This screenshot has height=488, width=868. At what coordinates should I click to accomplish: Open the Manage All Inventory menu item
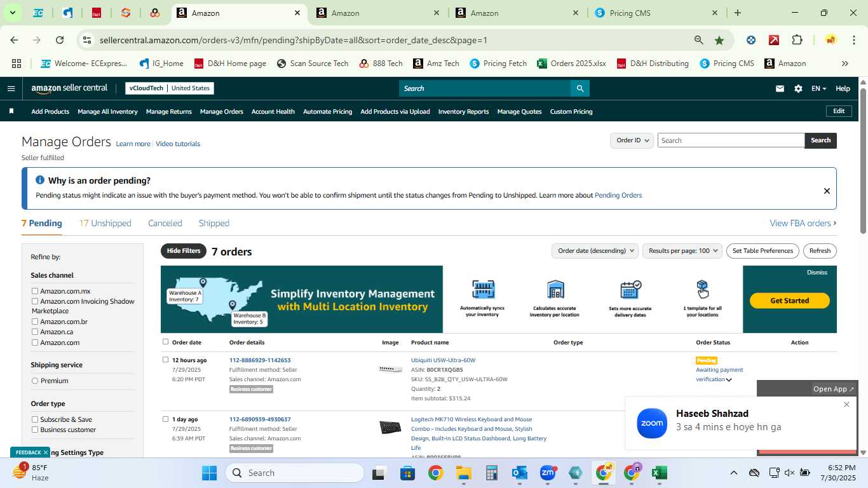(107, 111)
